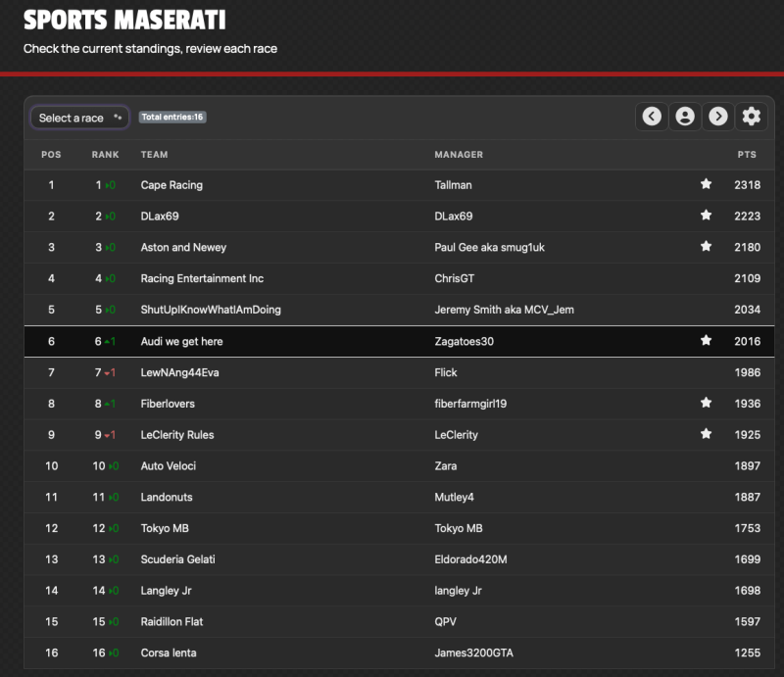Viewport: 784px width, 677px height.
Task: Click manager Jeremy Smith aka MCV_Jem
Action: 504,310
